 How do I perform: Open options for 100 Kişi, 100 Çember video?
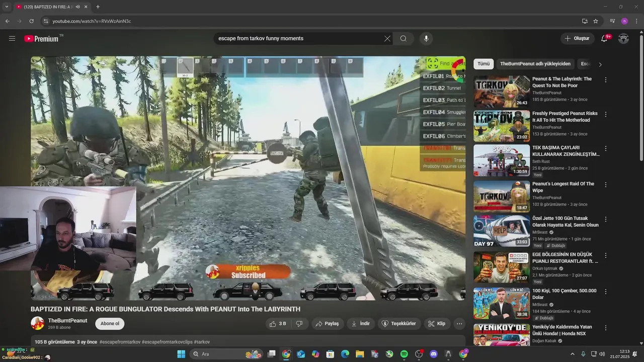click(x=606, y=292)
